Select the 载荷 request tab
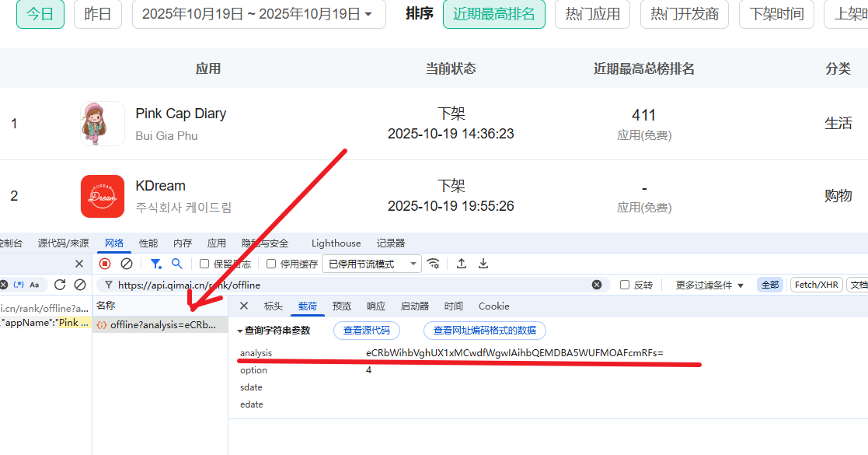The image size is (868, 455). [x=308, y=306]
